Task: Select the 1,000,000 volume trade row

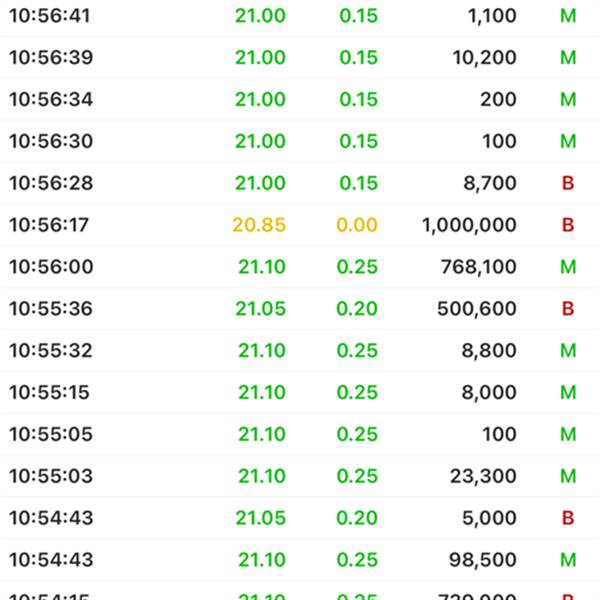Action: pos(300,225)
